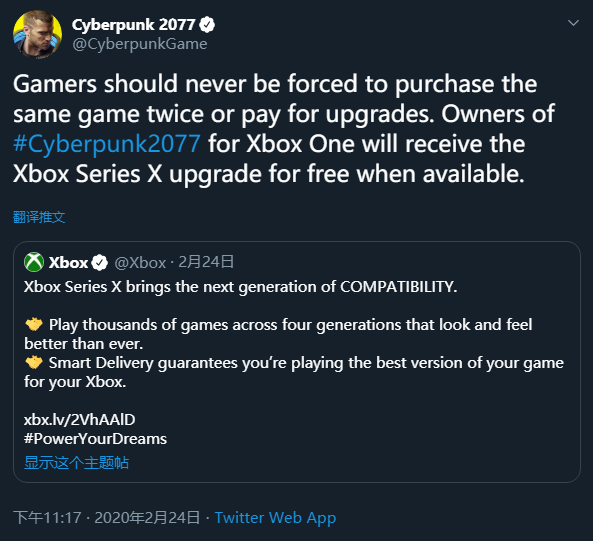This screenshot has width=593, height=541.
Task: Click the quoted tweet date 2月24日
Action: [x=206, y=262]
